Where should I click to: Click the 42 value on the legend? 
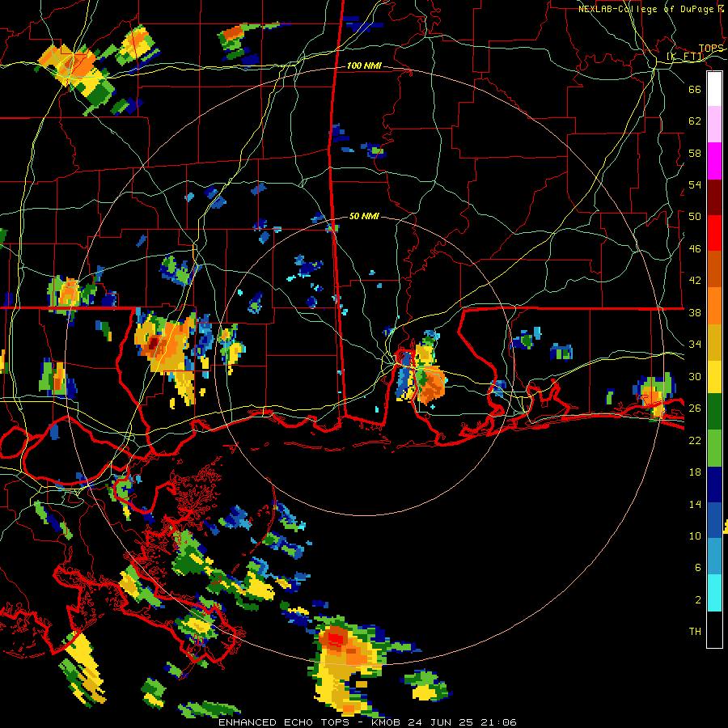695,280
